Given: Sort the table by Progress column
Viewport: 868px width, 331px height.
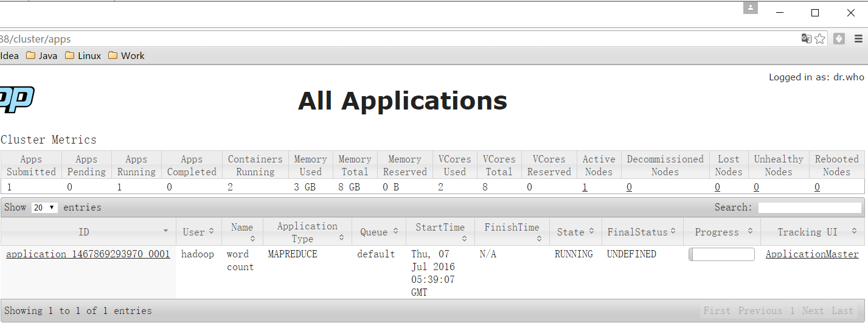Looking at the screenshot, I should pyautogui.click(x=721, y=232).
